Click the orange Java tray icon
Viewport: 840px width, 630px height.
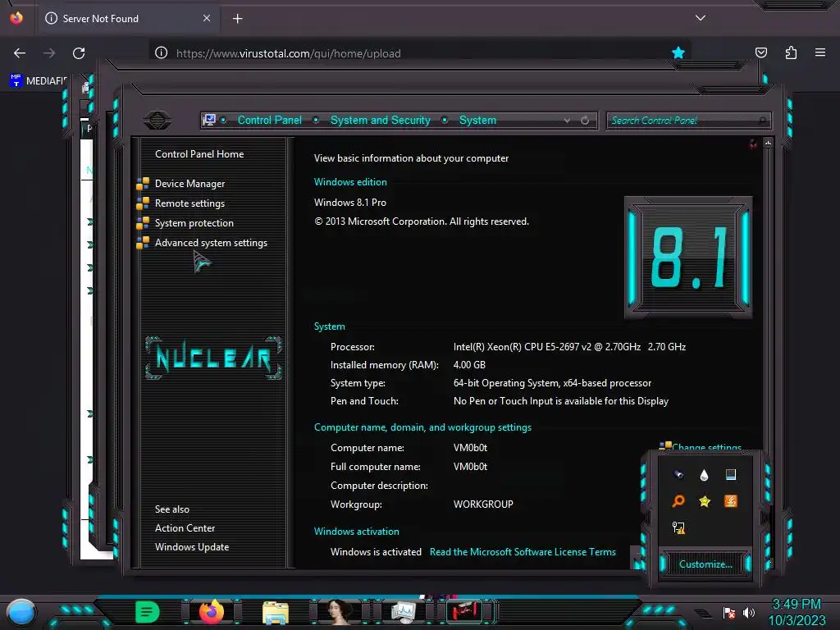731,501
